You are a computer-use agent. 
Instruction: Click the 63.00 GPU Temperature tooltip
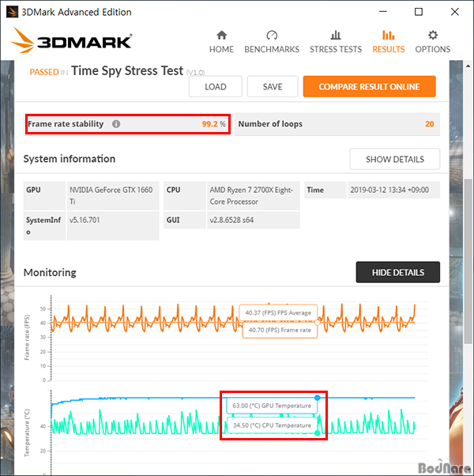272,406
